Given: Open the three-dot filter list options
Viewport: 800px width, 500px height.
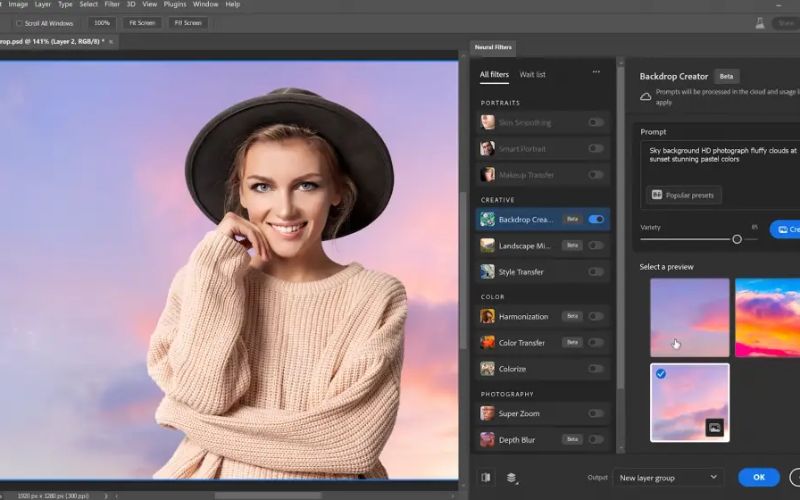Looking at the screenshot, I should (x=596, y=72).
